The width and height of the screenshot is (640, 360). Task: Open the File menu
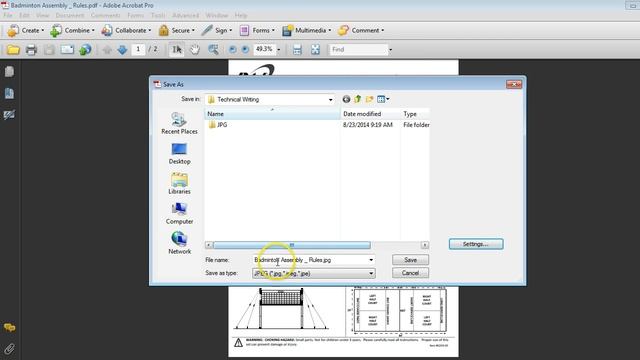coord(8,16)
